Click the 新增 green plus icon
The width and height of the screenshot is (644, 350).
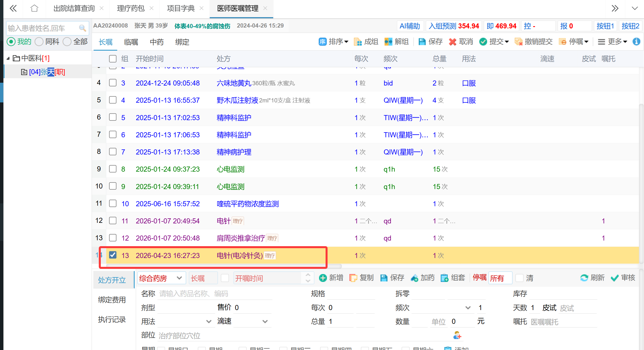point(323,278)
